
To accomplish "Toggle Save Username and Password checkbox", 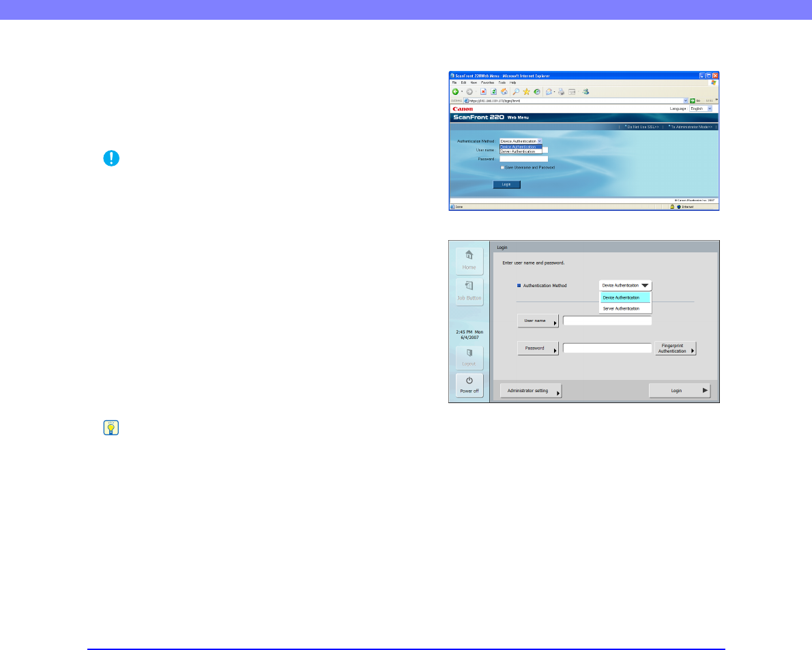I will pos(502,168).
